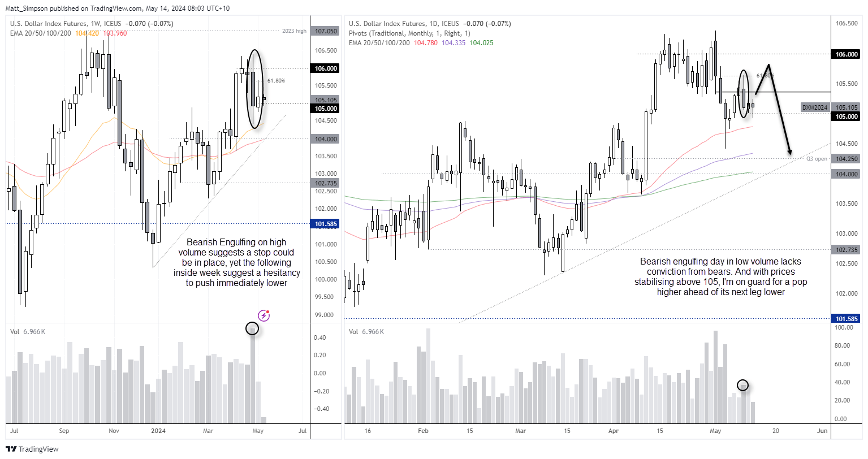868x459 pixels.
Task: Click the 'Feb' date on daily time axis
Action: pos(423,431)
